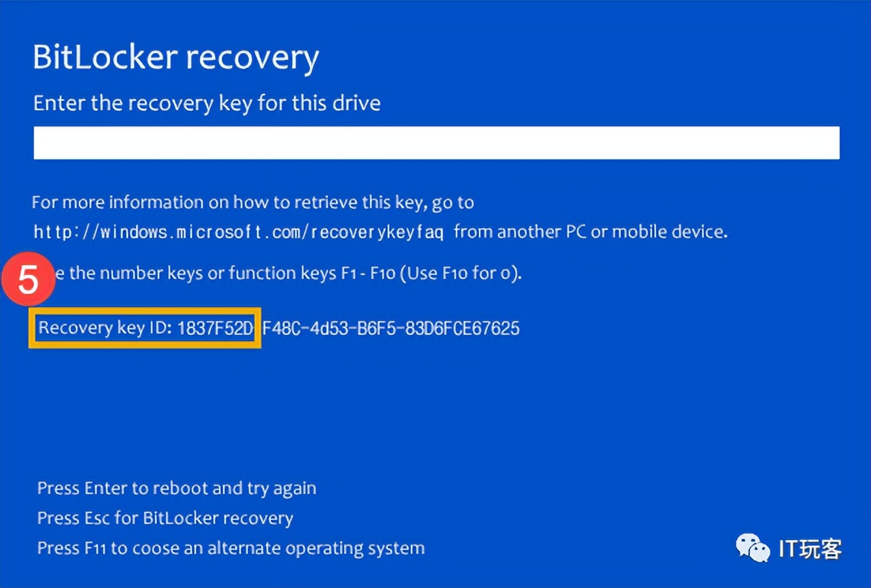This screenshot has width=871, height=588.
Task: Click 'Enter the recovery key for this drive' label
Action: tap(207, 103)
